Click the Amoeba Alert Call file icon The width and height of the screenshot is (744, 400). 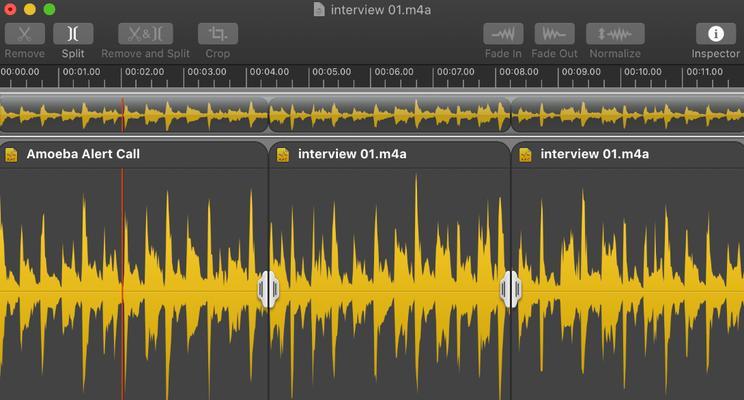(11, 155)
